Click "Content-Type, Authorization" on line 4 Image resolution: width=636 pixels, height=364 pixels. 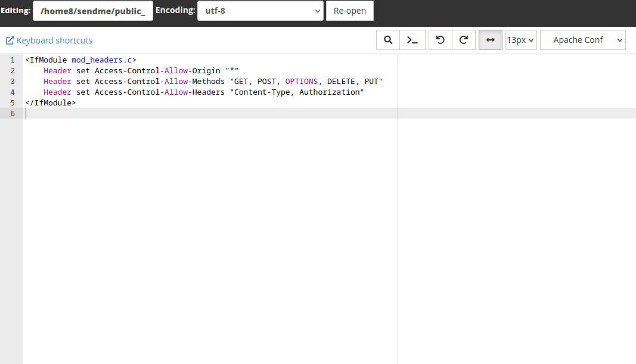click(x=297, y=92)
